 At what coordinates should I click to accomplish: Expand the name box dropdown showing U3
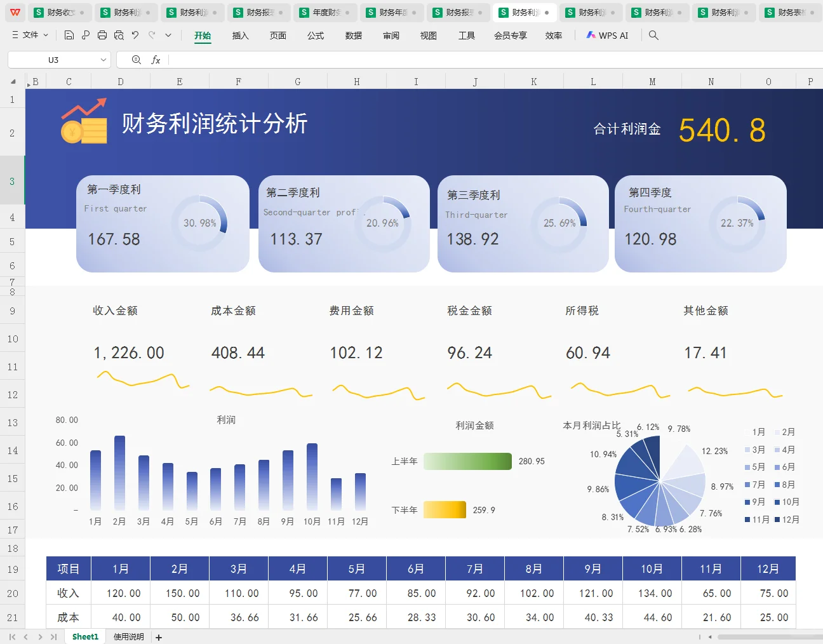[104, 59]
